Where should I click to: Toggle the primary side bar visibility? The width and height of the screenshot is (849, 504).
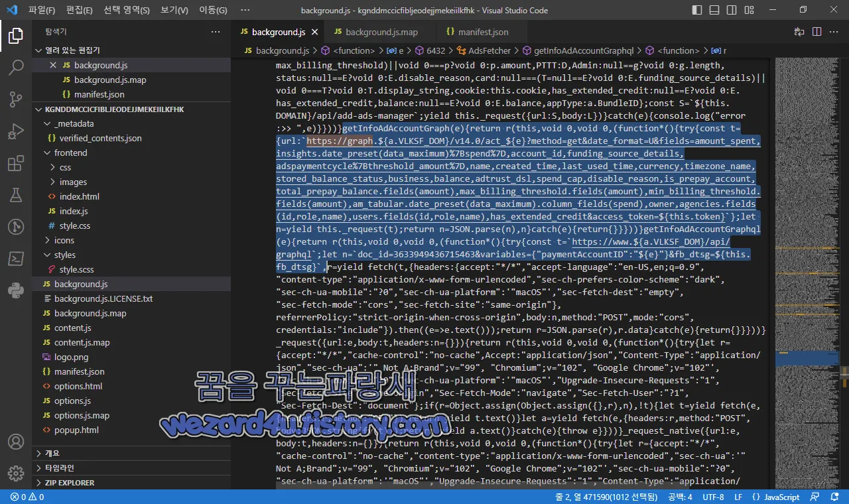[696, 10]
